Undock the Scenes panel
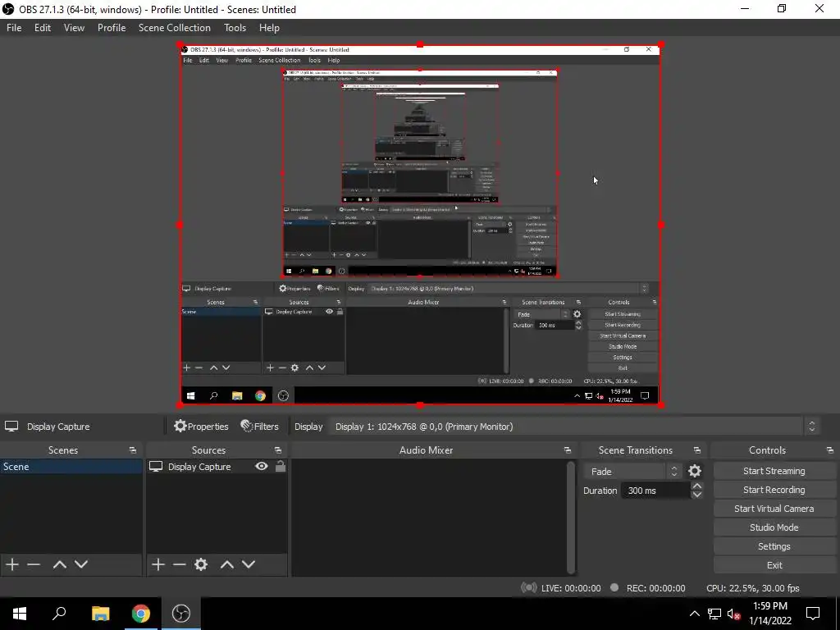840x630 pixels. [x=132, y=450]
